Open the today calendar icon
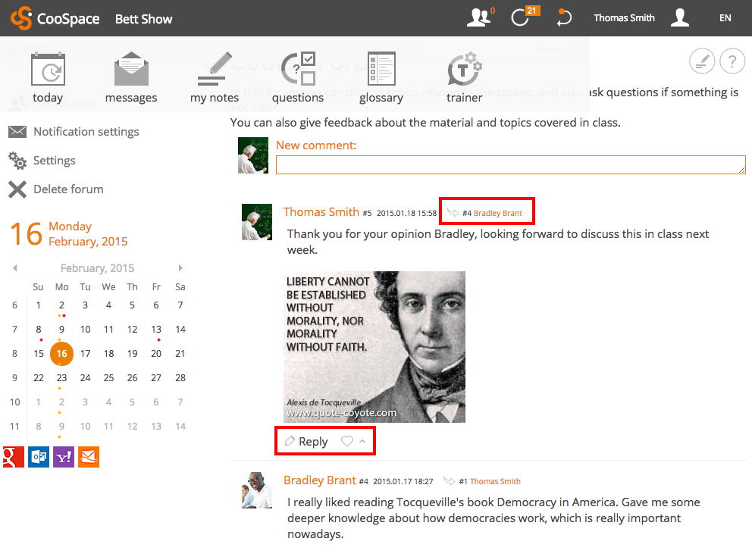This screenshot has width=752, height=560. 48,70
